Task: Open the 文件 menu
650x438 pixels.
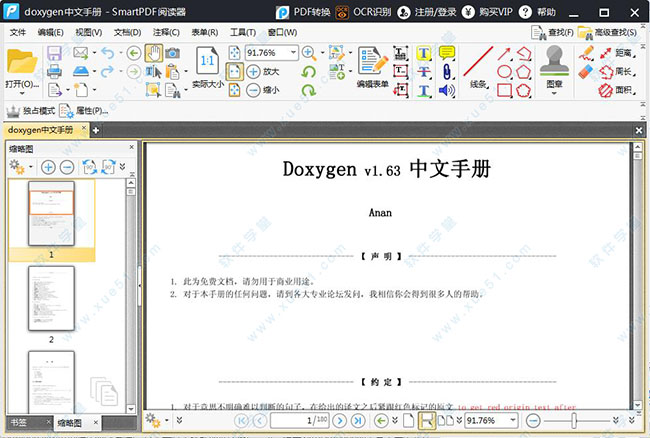Action: [x=18, y=32]
